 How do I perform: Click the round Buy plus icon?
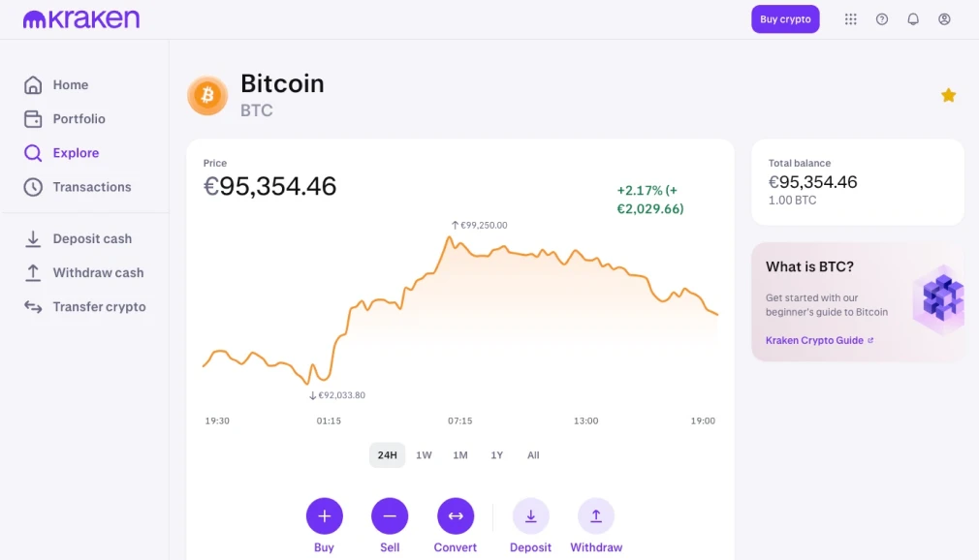click(324, 516)
